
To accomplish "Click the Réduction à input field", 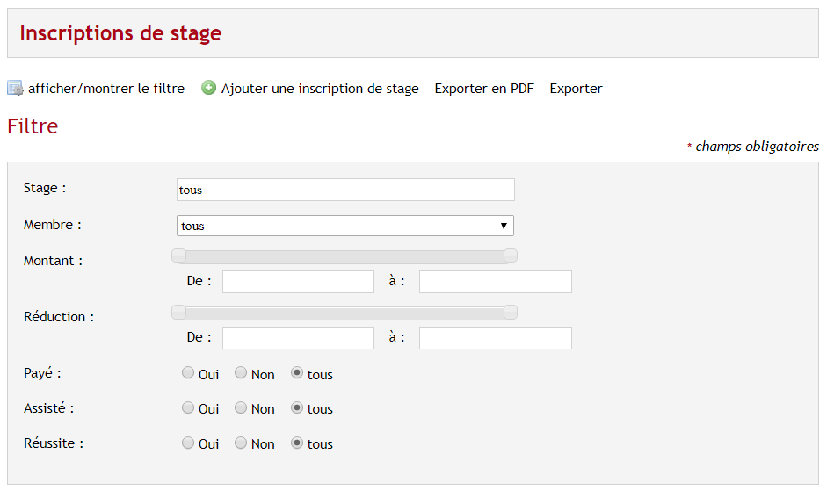I will coord(496,338).
